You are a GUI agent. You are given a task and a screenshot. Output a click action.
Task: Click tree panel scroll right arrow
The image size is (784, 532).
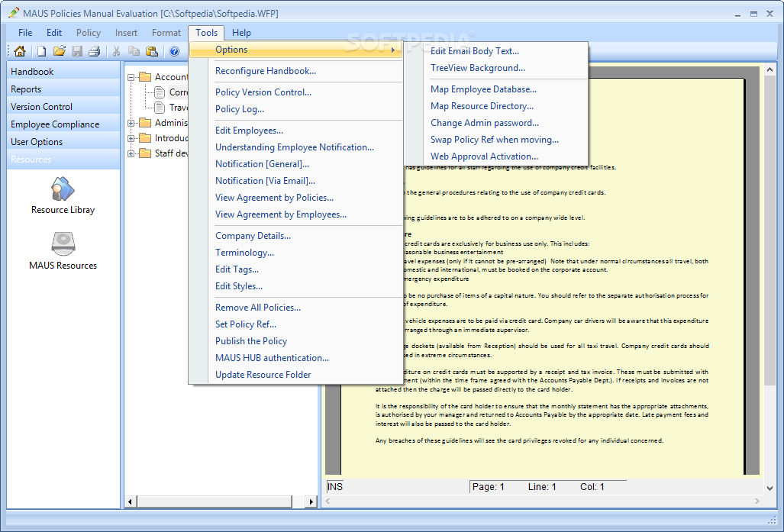(311, 501)
